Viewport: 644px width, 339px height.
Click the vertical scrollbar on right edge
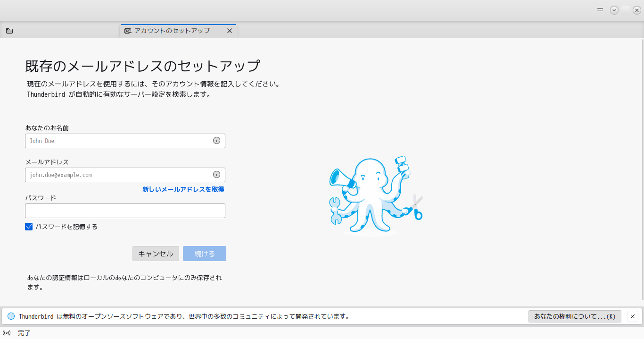click(642, 170)
